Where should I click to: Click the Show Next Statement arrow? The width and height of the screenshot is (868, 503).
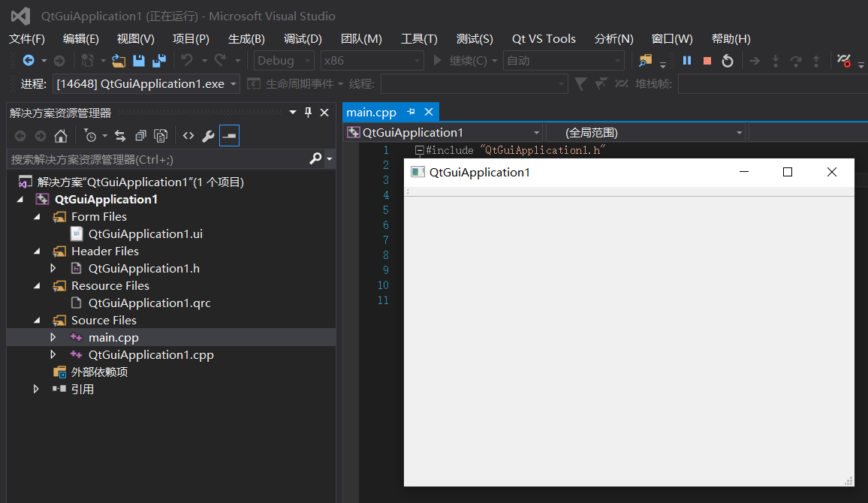(755, 60)
